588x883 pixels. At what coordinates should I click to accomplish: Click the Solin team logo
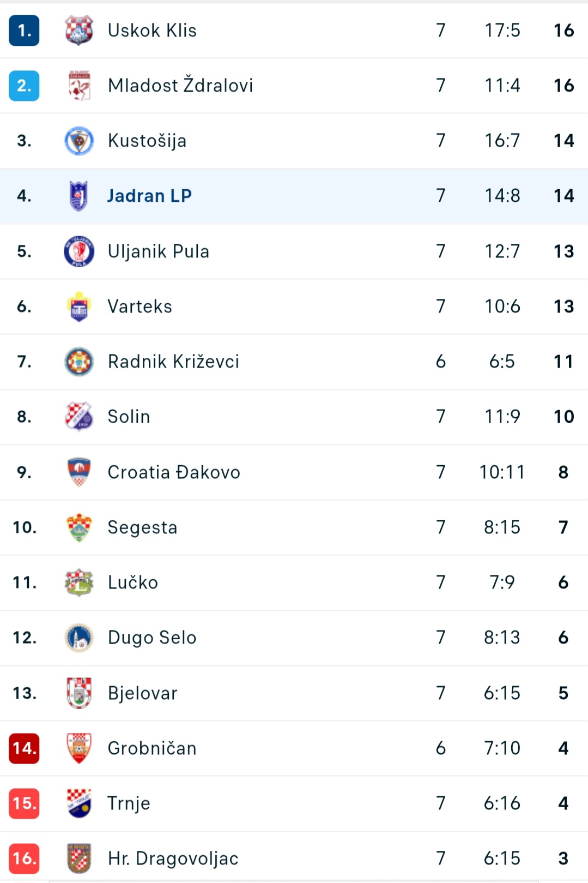coord(79,417)
